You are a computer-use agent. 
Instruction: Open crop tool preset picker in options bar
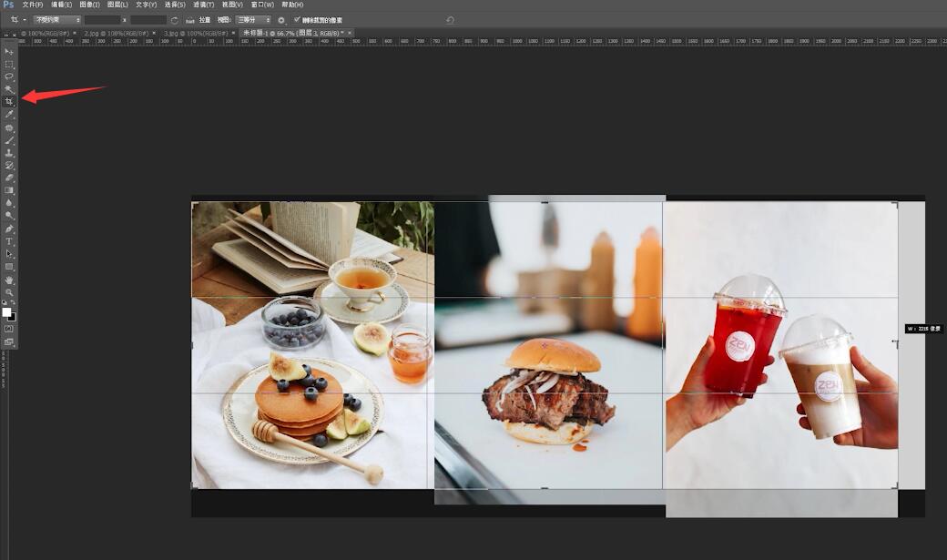[x=17, y=20]
